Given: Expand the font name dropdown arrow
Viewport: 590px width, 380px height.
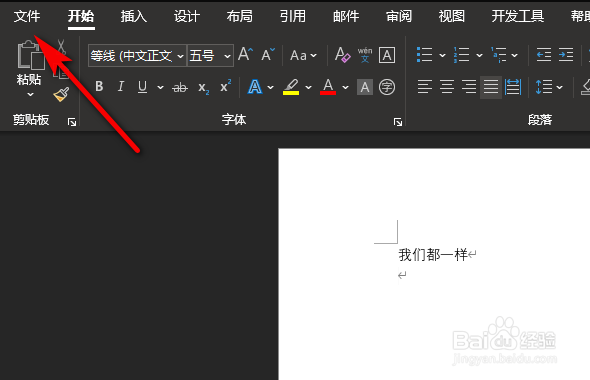Looking at the screenshot, I should coord(181,56).
